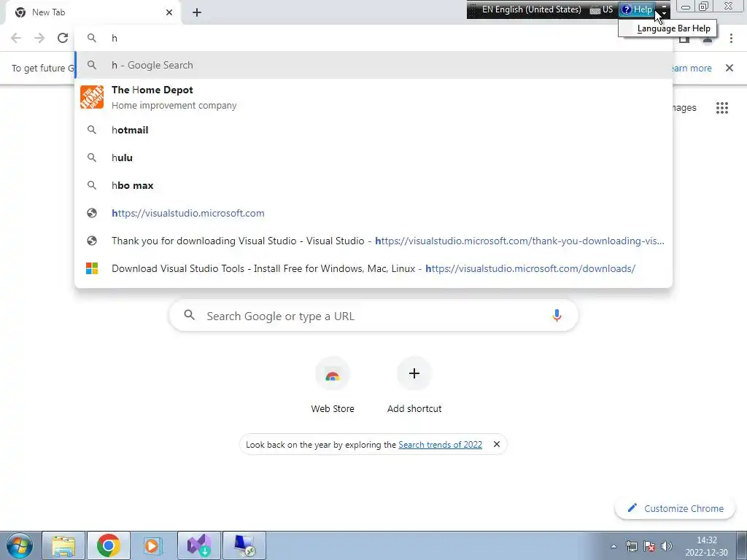Click the omnibox text field containing h
The image size is (747, 560).
tap(373, 38)
